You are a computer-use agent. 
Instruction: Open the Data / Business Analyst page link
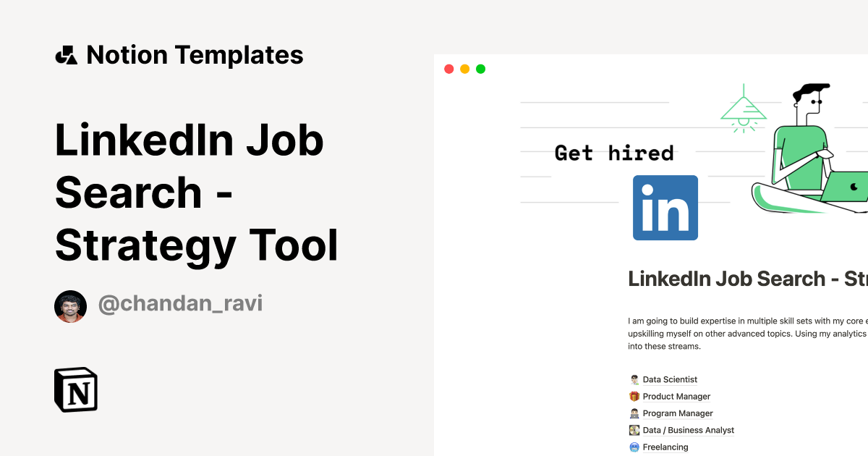point(689,430)
